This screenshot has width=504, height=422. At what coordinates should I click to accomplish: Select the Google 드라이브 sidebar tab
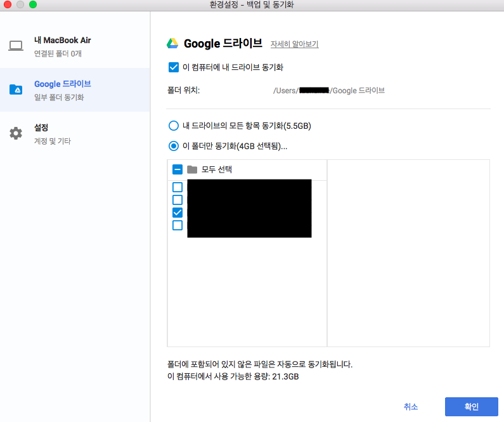pos(75,89)
